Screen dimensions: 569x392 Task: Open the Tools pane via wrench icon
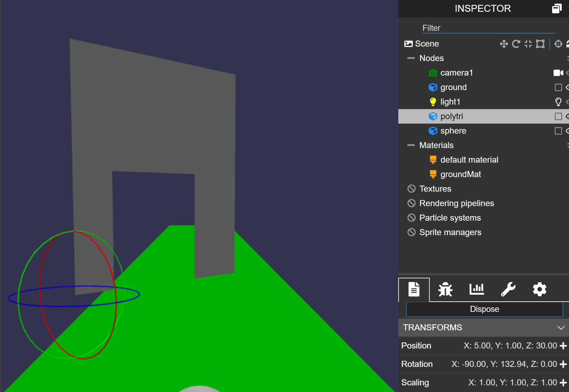click(x=508, y=289)
